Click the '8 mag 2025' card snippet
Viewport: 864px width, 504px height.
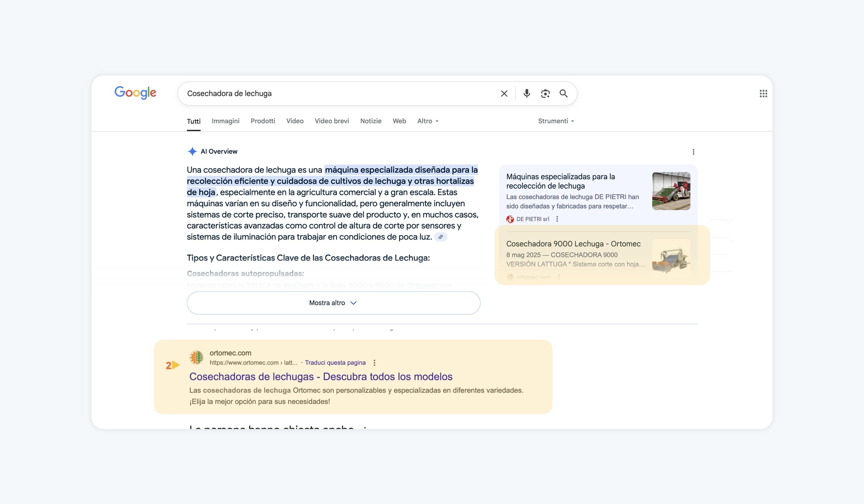coord(576,259)
